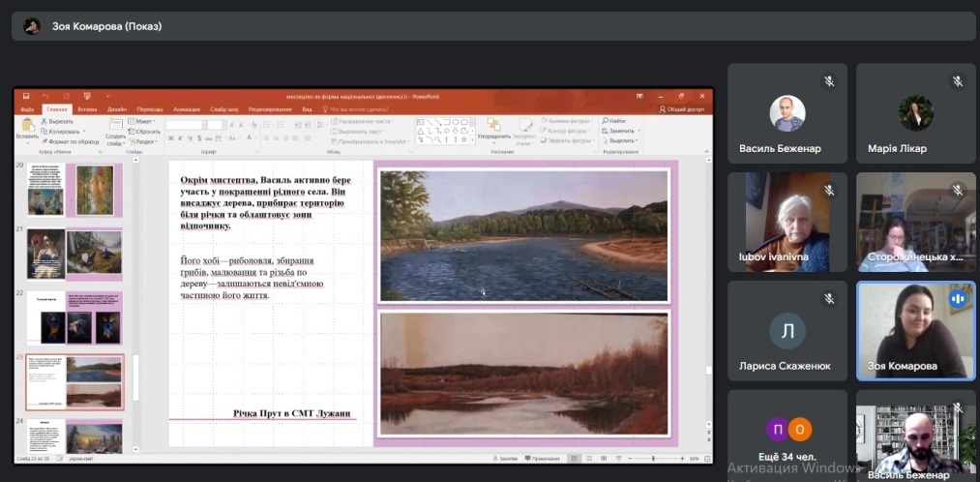Select the star shape in shapes gallery

pos(464,139)
